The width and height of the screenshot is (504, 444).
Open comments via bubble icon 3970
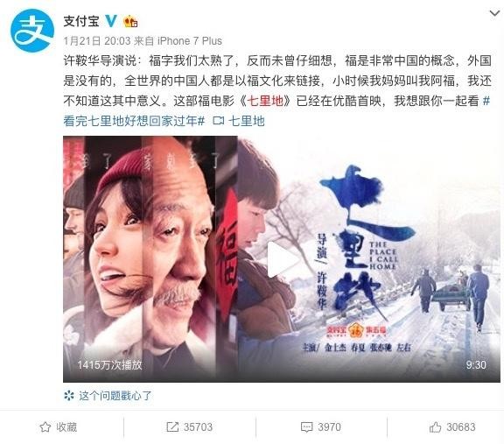(320, 427)
